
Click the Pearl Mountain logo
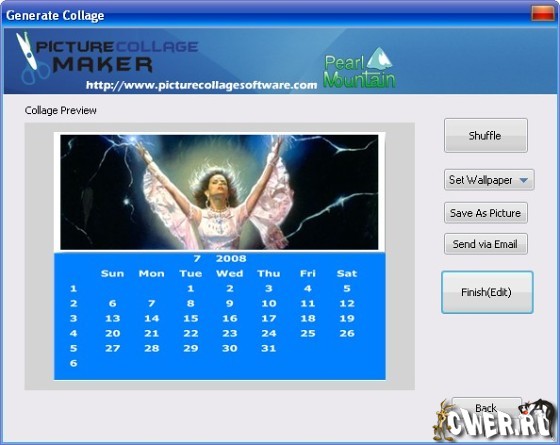(x=359, y=68)
